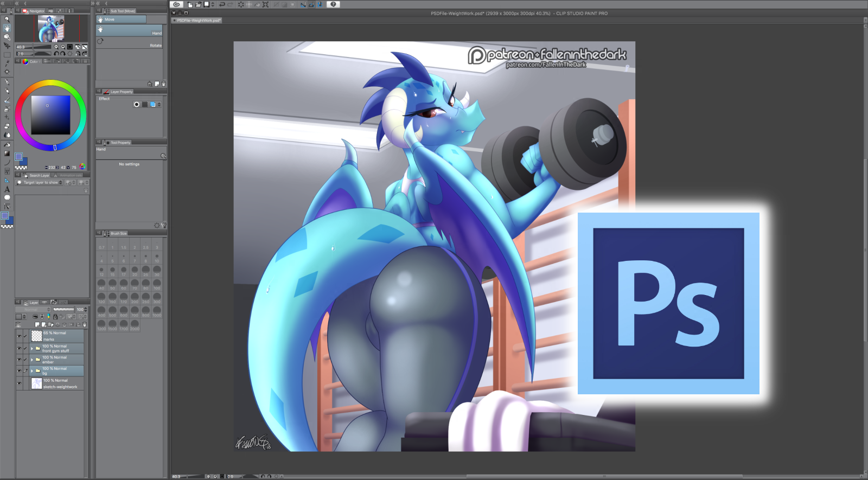The width and height of the screenshot is (868, 480).
Task: Expand the bg layer folder
Action: 32,371
